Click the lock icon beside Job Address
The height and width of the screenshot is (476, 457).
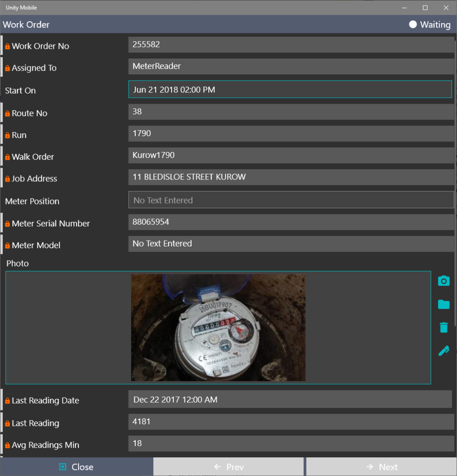(x=7, y=179)
